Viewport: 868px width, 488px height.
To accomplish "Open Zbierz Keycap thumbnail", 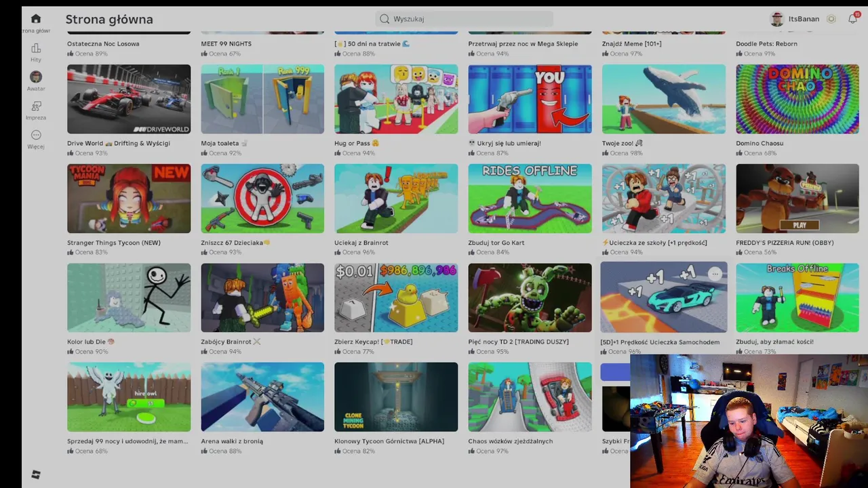I will tap(396, 298).
